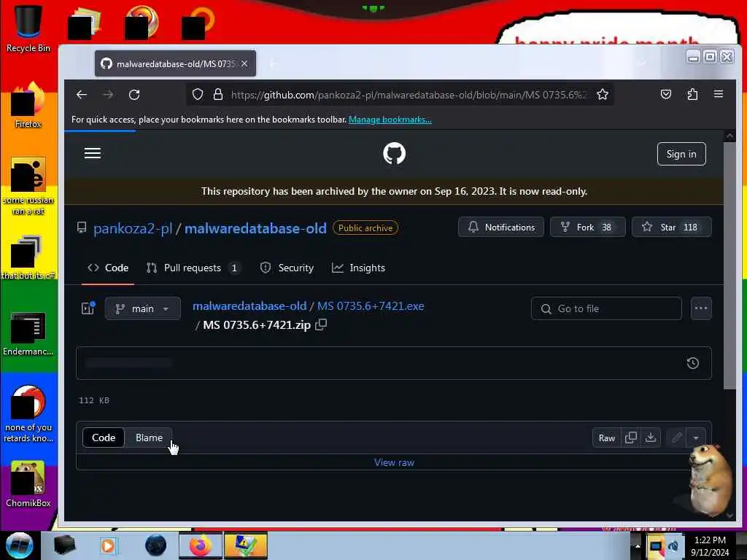
Task: Open GitHub's hamburger navigation menu
Action: click(x=93, y=153)
